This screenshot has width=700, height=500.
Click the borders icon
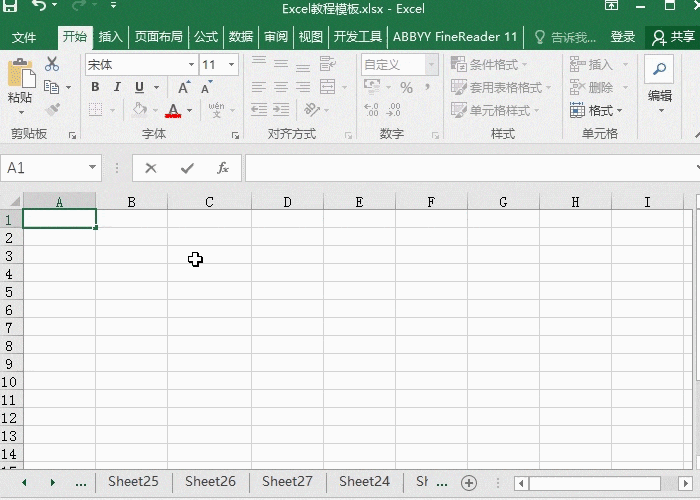[x=96, y=109]
